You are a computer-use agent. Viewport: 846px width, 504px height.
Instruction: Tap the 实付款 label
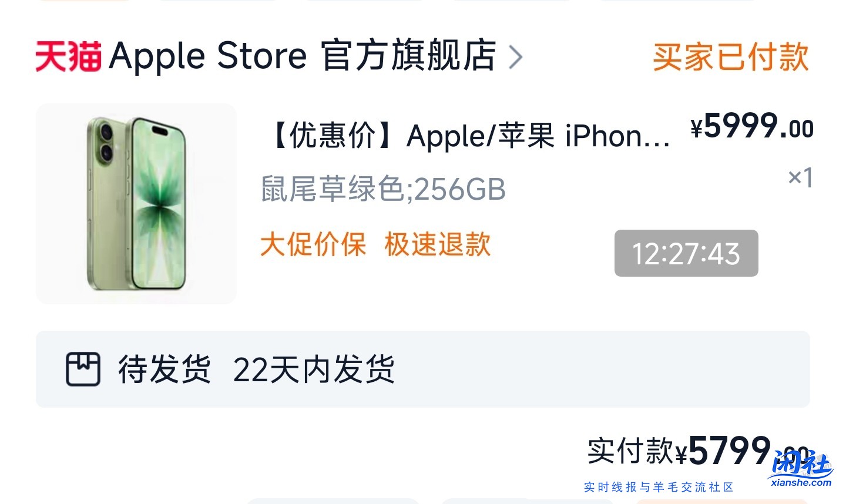(x=630, y=451)
